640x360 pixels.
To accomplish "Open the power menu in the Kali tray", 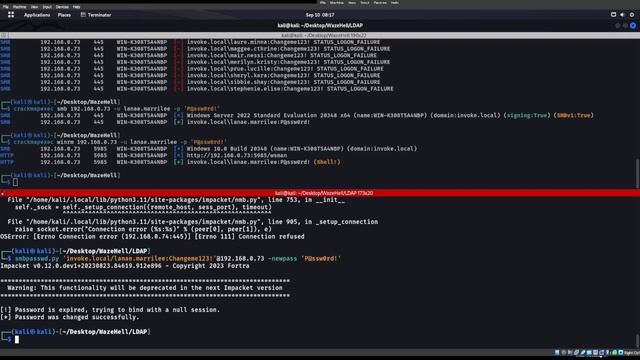I will [632, 15].
